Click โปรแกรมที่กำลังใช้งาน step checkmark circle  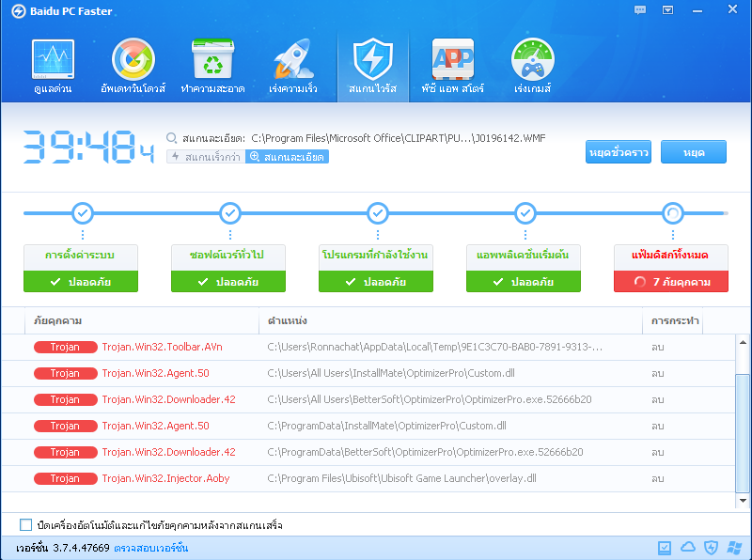(378, 213)
